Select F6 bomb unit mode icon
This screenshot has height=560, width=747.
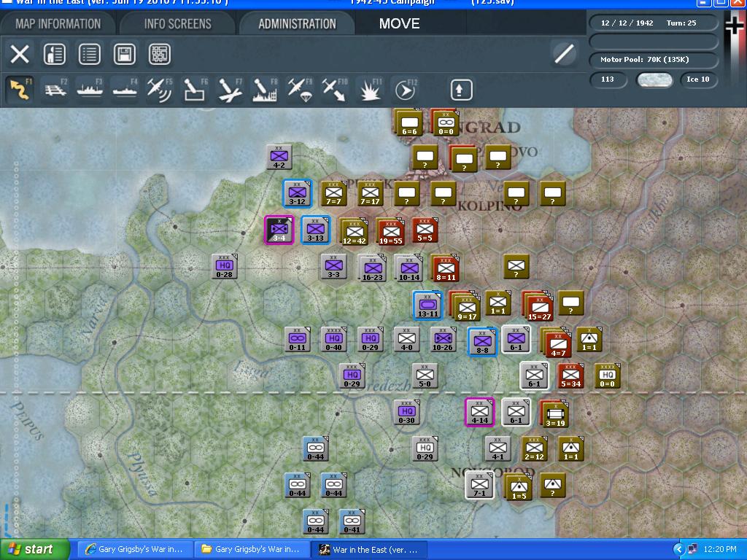click(195, 90)
